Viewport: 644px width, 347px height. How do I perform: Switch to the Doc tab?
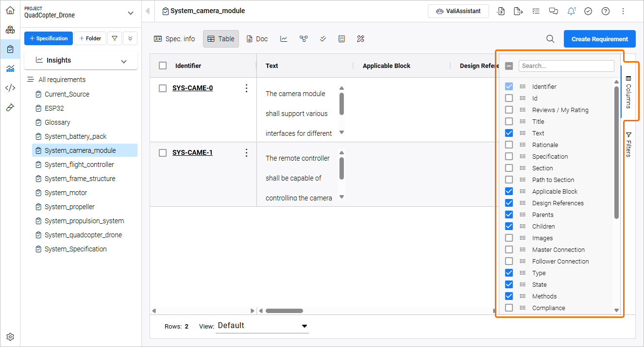coord(257,39)
